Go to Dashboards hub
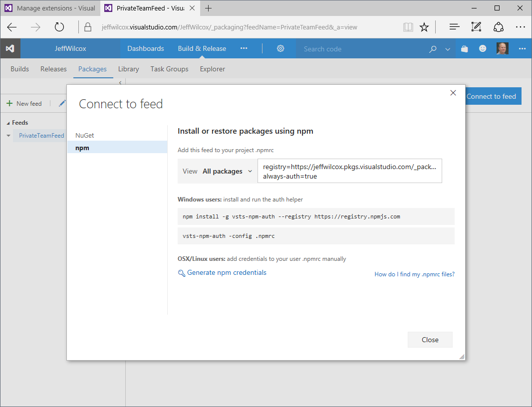 [146, 48]
